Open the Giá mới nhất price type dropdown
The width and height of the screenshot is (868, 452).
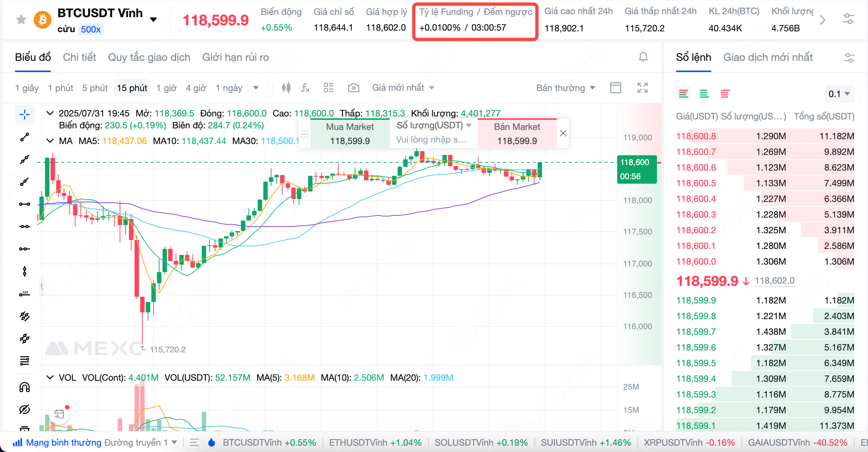click(403, 88)
